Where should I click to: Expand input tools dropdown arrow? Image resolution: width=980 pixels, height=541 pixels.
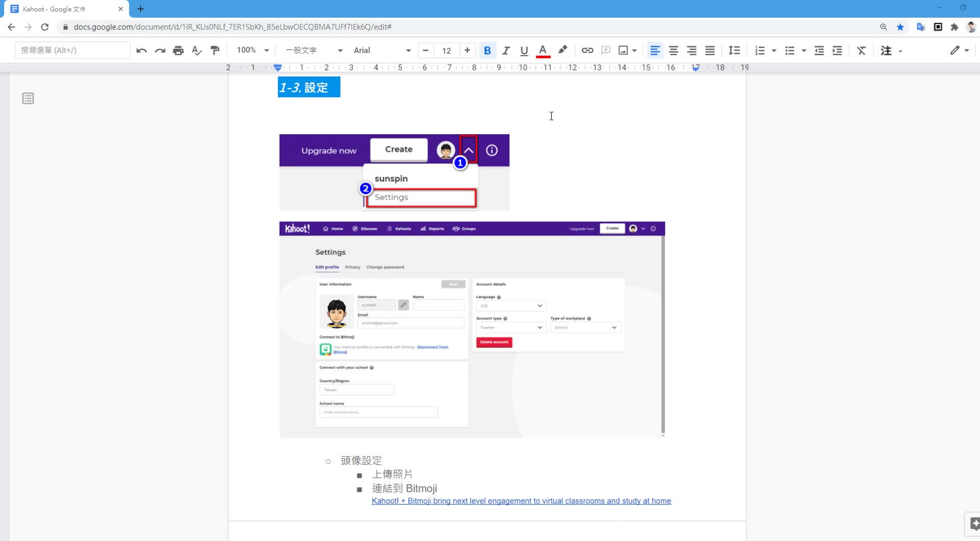pyautogui.click(x=900, y=51)
